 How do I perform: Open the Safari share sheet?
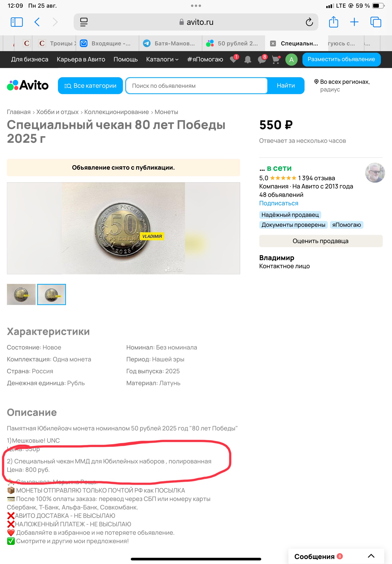point(333,22)
